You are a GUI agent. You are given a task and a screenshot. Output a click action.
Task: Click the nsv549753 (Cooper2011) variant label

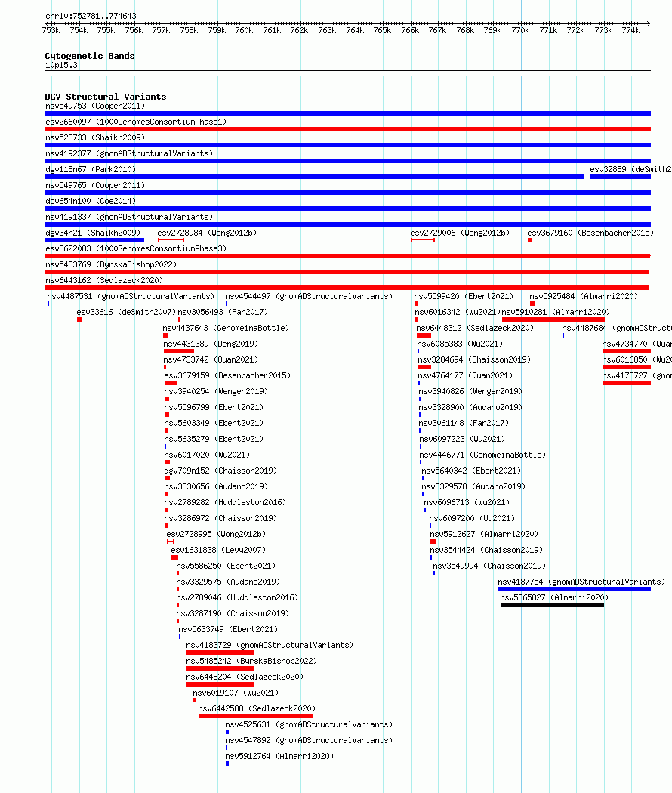95,106
